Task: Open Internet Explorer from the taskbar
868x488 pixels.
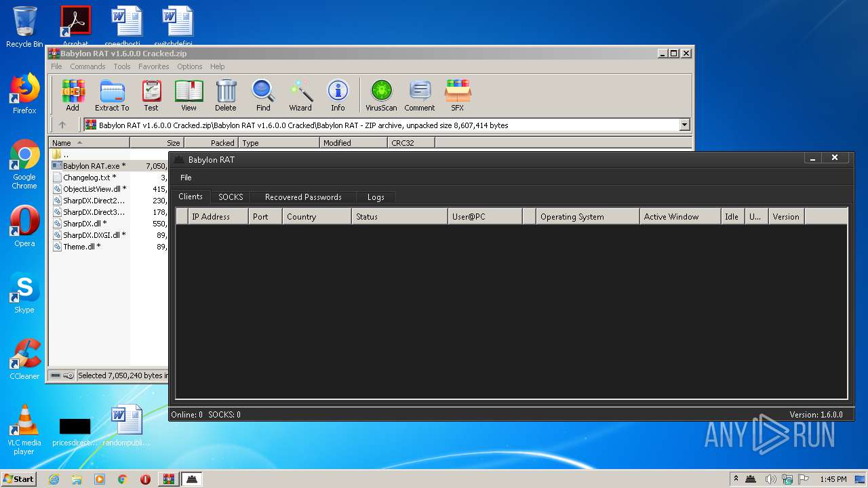Action: 54,479
